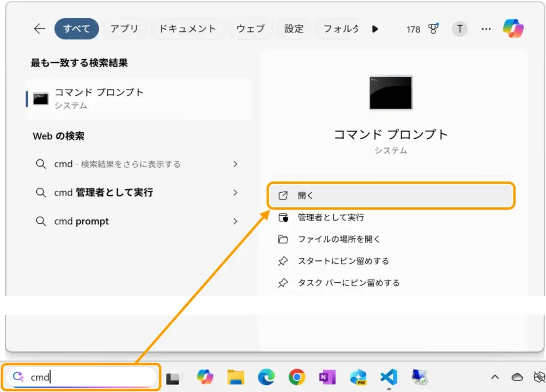
Task: Click the small Command Prompt result icon
Action: coord(41,99)
